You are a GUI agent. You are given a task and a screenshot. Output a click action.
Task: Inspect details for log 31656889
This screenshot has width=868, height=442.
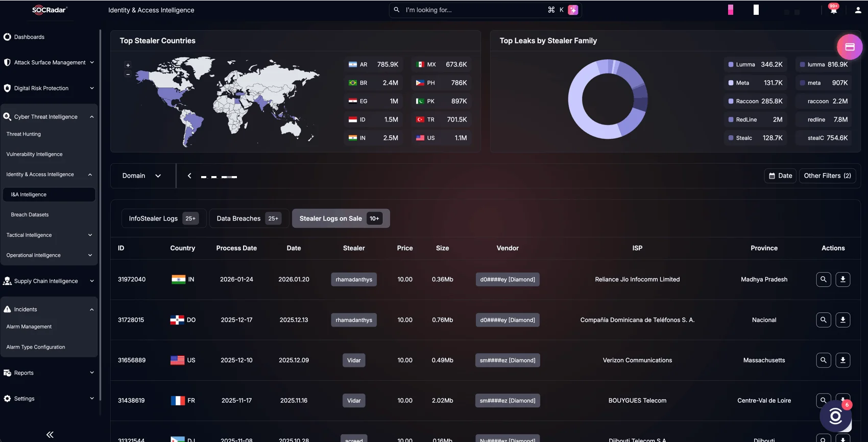pos(824,360)
